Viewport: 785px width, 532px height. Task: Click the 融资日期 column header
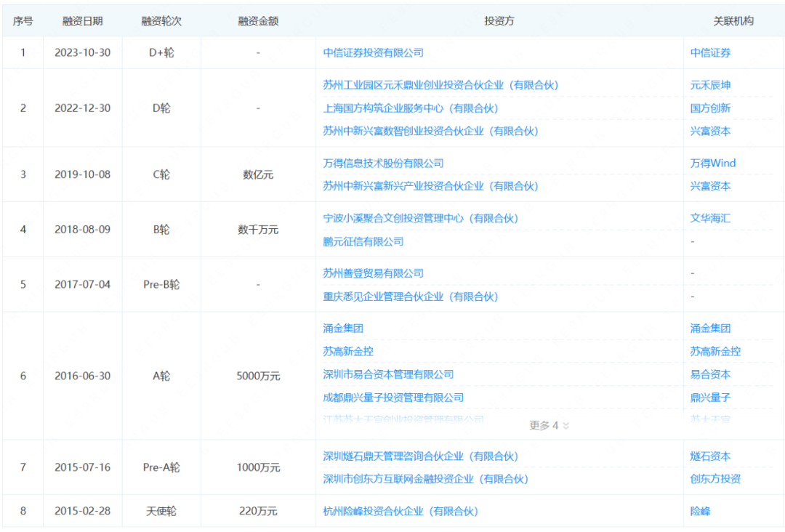click(82, 21)
